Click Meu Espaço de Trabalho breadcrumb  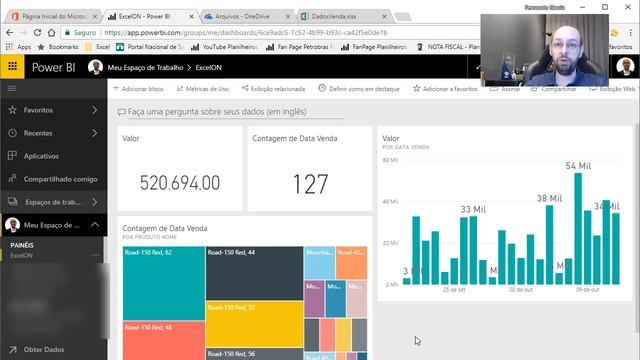click(x=145, y=67)
